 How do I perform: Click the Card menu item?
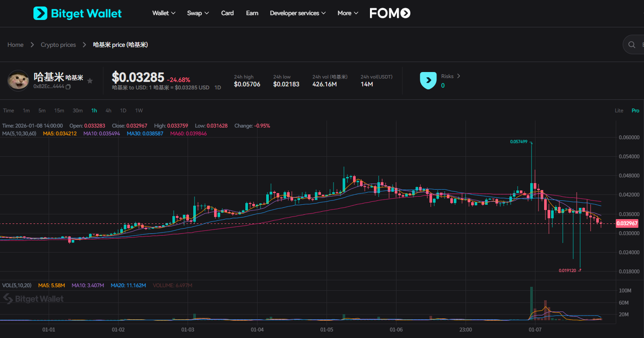(227, 13)
